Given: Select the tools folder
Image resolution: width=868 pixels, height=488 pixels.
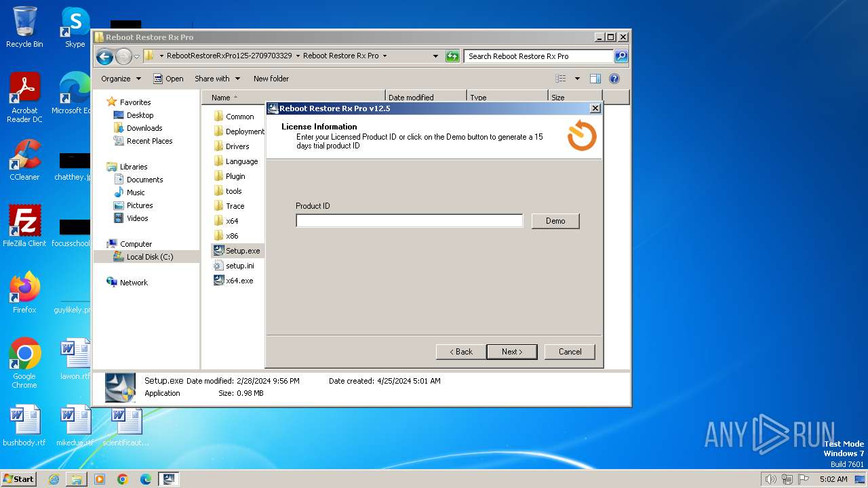Looking at the screenshot, I should pos(228,191).
